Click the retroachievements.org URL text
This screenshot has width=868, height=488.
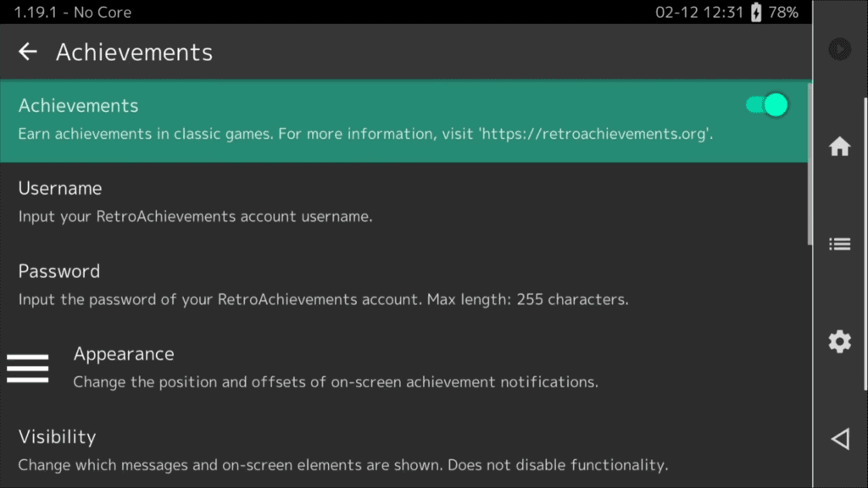597,134
